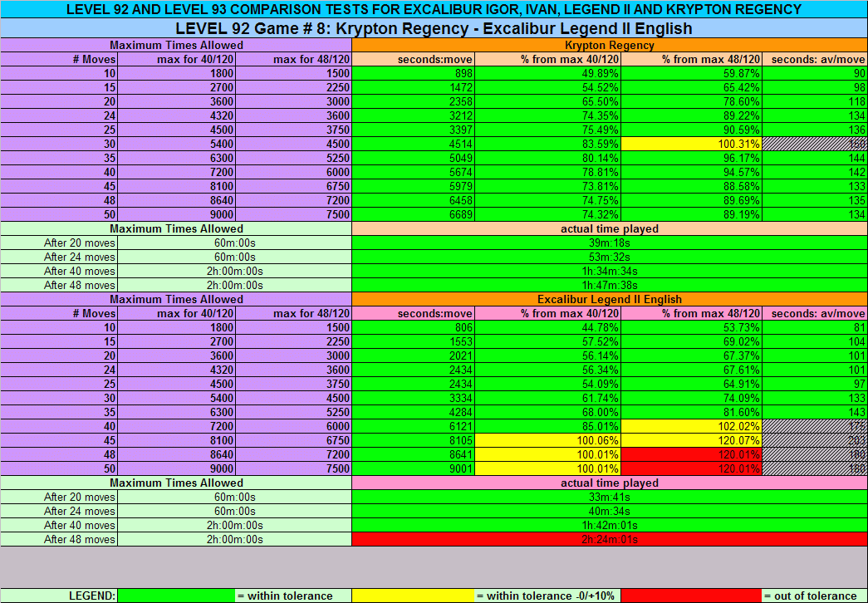Click the percentage cell 96.17%
The height and width of the screenshot is (603, 868).
point(691,159)
